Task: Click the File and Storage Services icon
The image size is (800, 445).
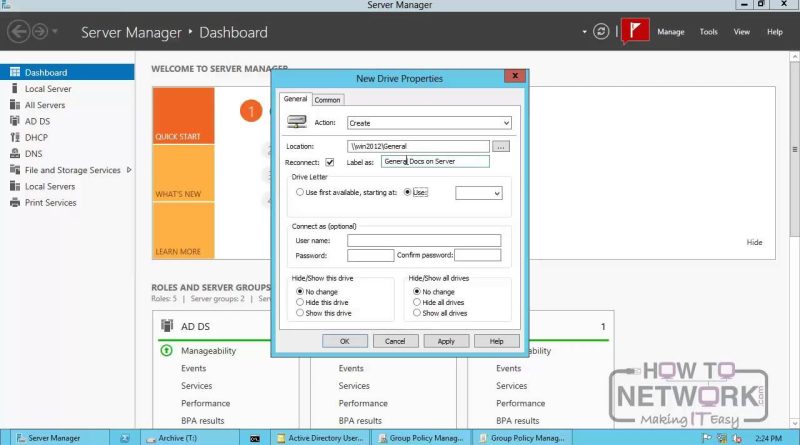Action: 15,170
